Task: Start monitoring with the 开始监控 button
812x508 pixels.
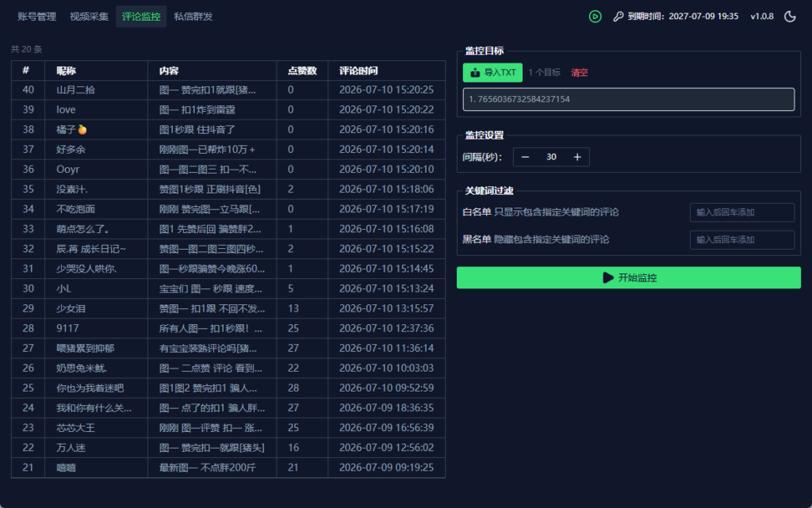Action: click(x=629, y=278)
